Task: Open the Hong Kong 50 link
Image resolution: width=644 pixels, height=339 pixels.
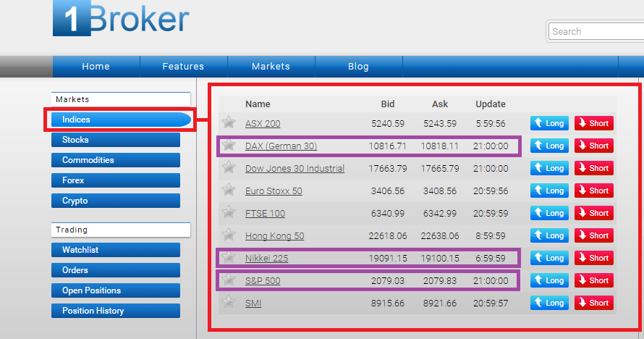Action: pyautogui.click(x=274, y=236)
